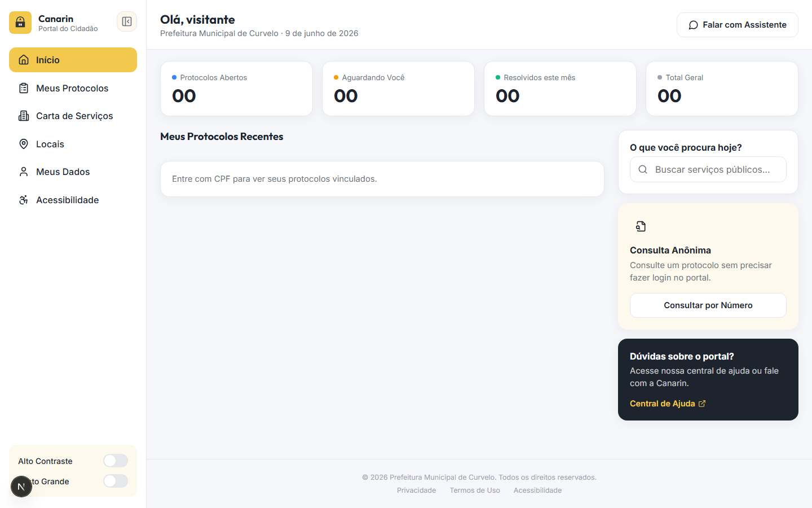Open Locais in the sidebar
Image resolution: width=812 pixels, height=508 pixels.
pyautogui.click(x=73, y=144)
